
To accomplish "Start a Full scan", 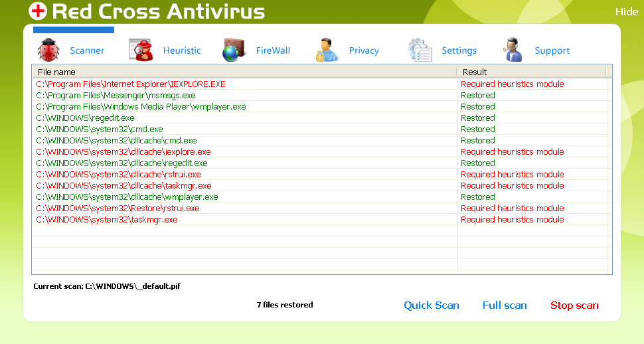I will pos(505,305).
